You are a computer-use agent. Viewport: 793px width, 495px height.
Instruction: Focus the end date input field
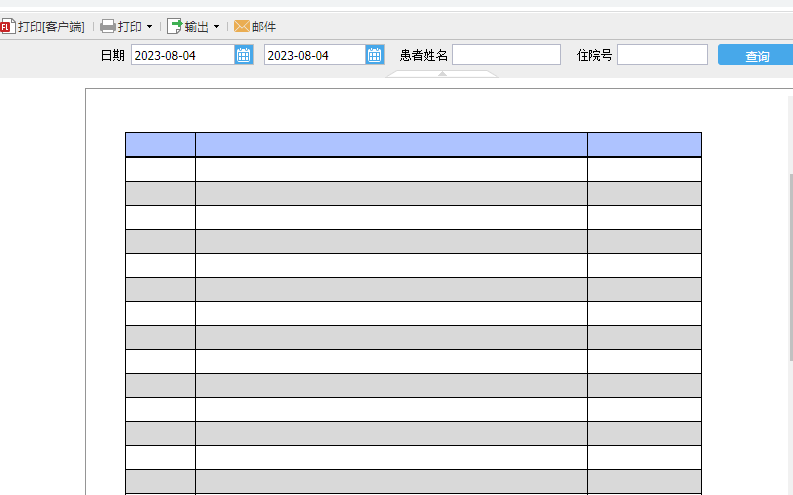pos(315,55)
